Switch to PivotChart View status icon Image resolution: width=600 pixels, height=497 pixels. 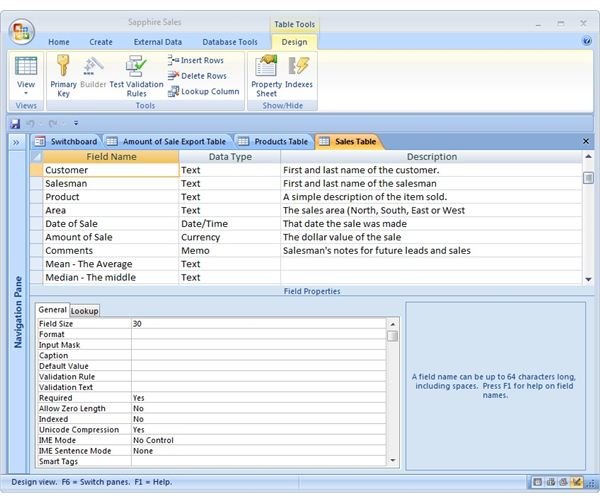(563, 482)
